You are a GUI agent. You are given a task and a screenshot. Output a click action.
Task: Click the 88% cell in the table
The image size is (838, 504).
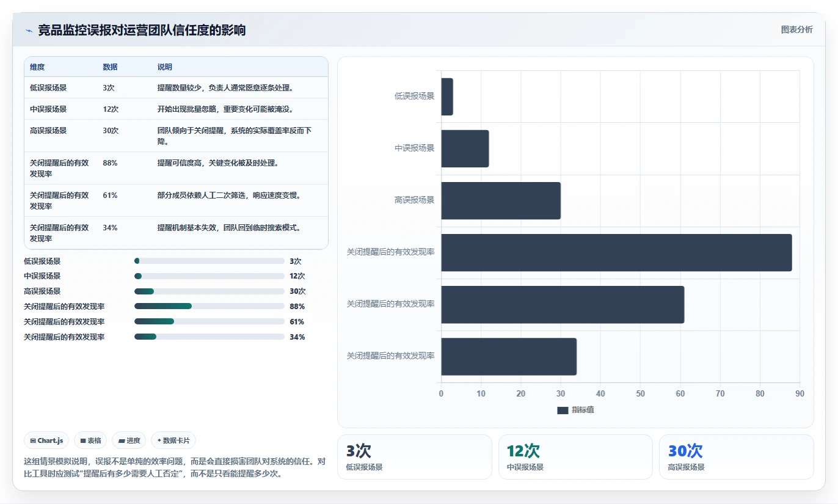pos(110,163)
